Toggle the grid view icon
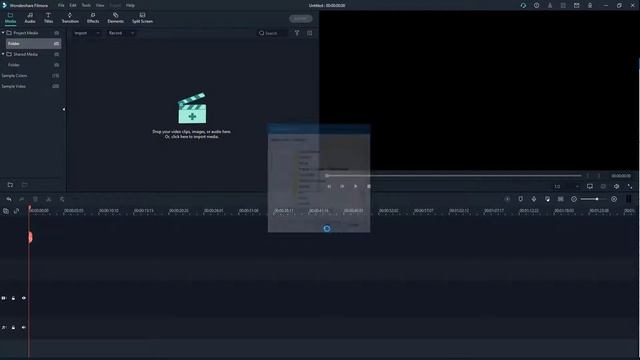640x360 pixels. pyautogui.click(x=309, y=33)
